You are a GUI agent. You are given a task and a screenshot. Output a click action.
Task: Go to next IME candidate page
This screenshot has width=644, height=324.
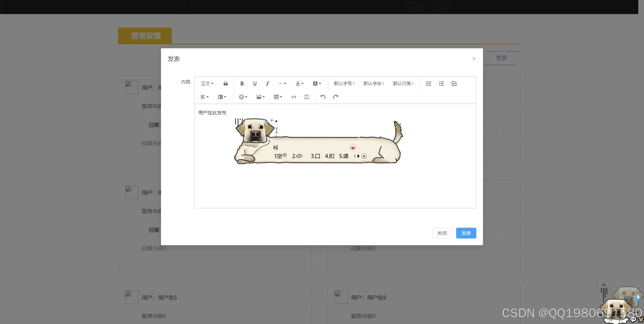coord(359,156)
